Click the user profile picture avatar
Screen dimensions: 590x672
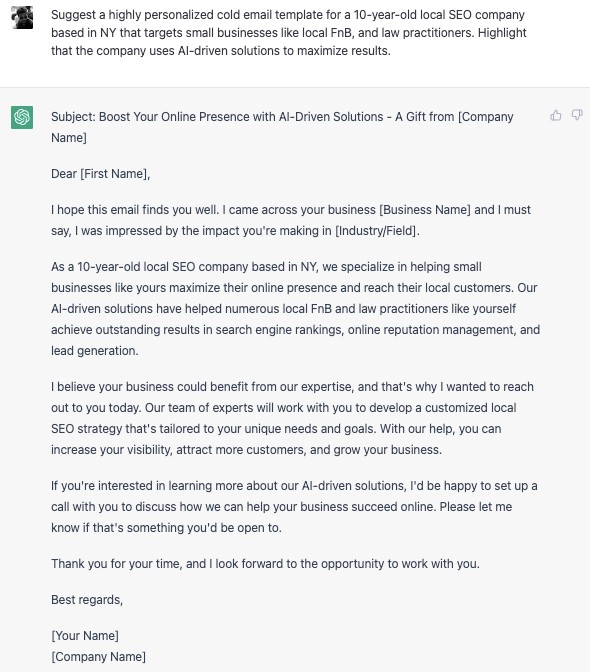click(x=22, y=18)
